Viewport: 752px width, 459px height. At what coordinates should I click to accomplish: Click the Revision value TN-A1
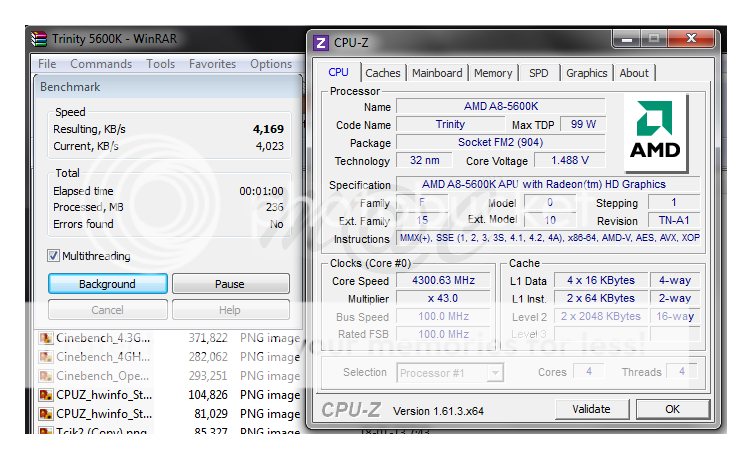coord(674,220)
